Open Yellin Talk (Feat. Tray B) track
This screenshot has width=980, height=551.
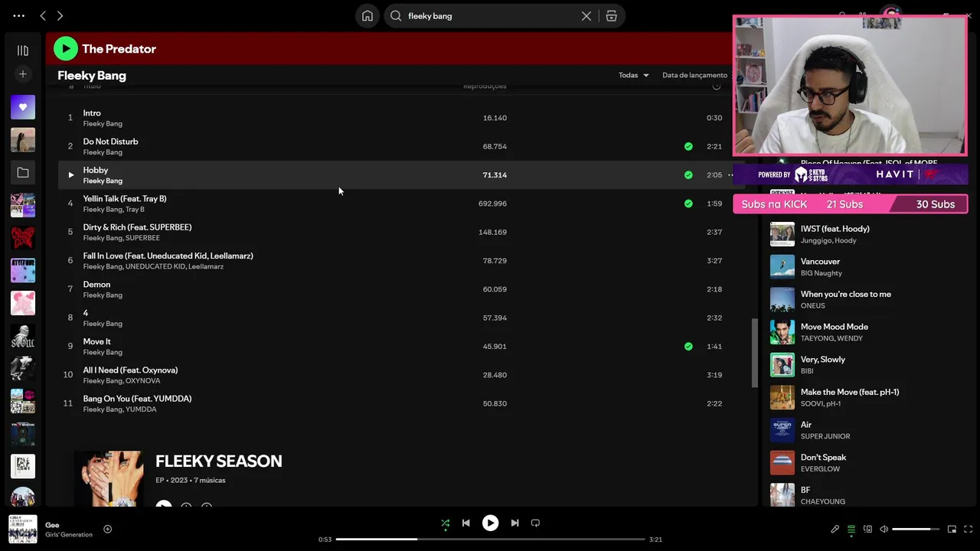click(125, 199)
